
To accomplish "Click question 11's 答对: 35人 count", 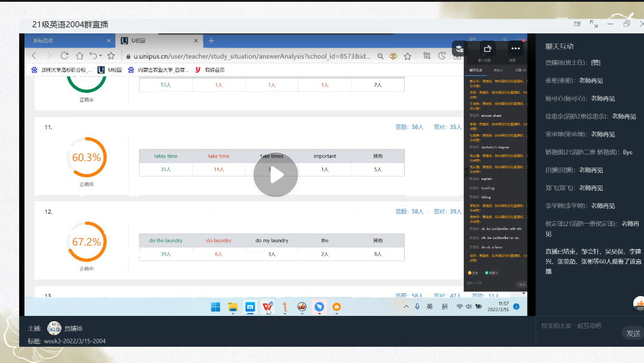I will click(447, 127).
